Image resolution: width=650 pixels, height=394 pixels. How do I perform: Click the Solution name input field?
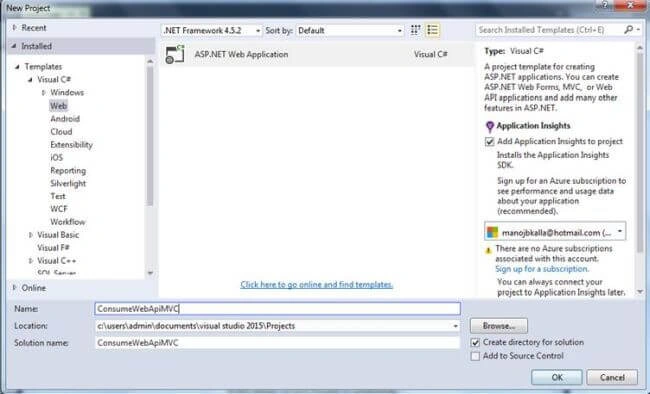pos(277,343)
